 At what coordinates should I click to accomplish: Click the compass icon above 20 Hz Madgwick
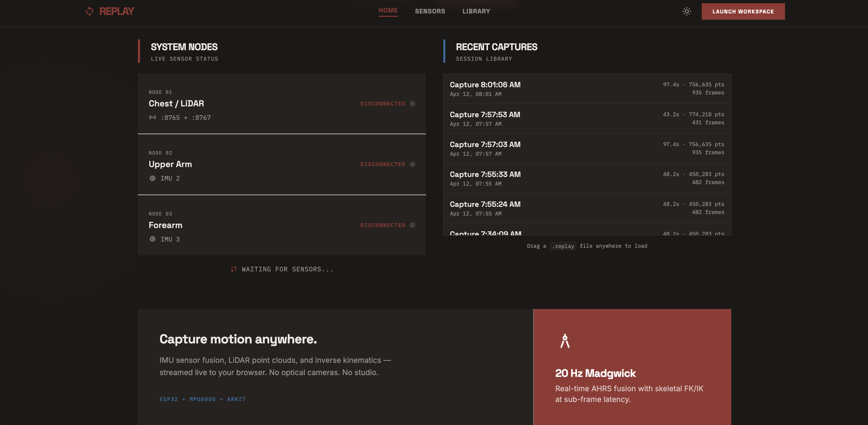565,341
